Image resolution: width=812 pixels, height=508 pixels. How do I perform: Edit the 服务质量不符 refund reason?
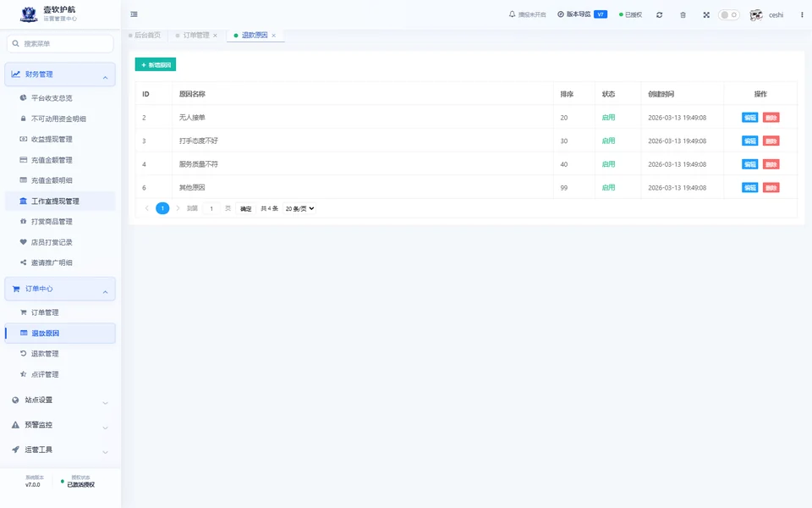click(x=749, y=164)
